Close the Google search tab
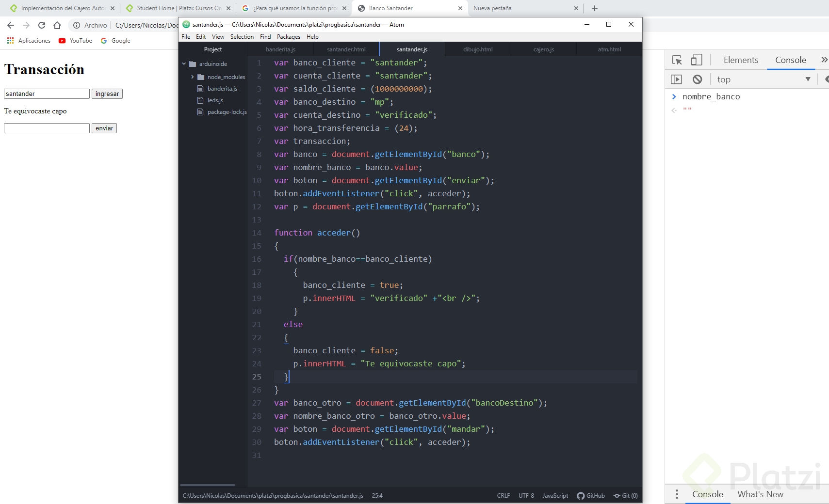The width and height of the screenshot is (829, 504). point(344,8)
